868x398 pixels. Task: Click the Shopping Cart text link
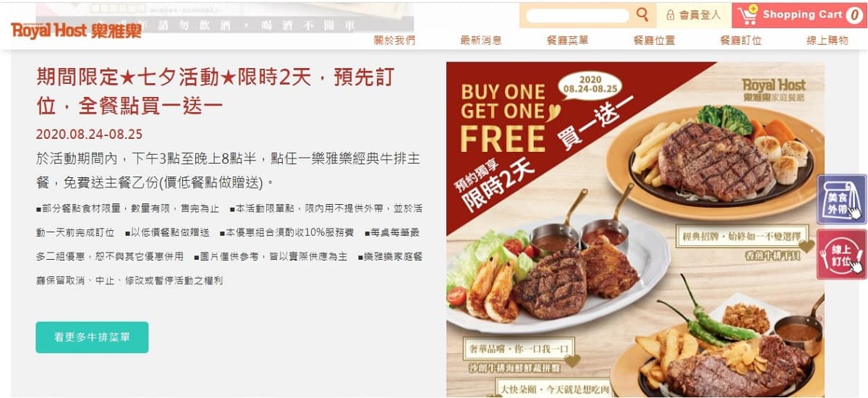(802, 14)
